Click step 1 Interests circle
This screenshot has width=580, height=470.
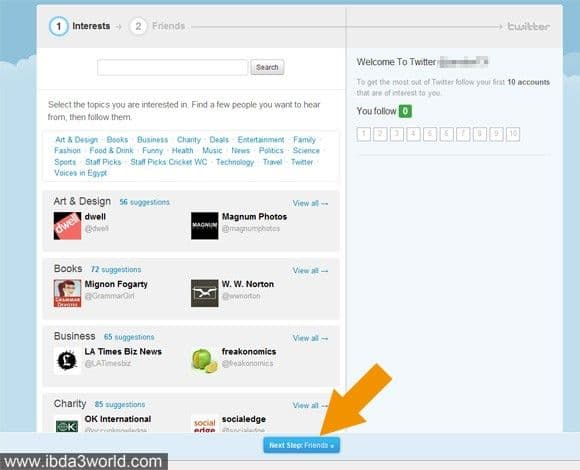click(x=59, y=26)
